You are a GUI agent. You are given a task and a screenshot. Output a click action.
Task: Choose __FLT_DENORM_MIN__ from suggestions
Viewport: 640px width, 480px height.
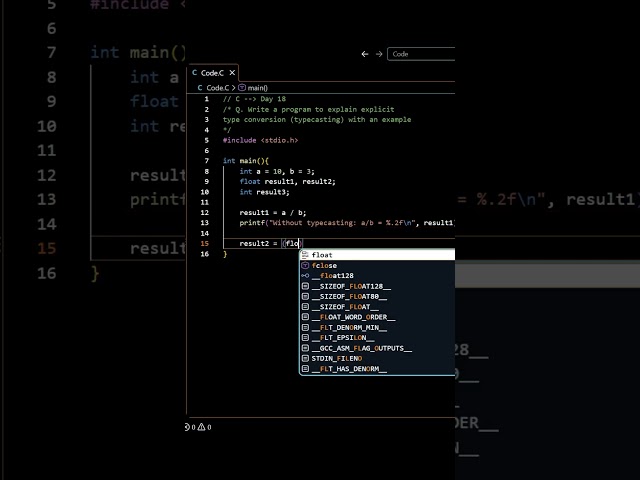tap(378, 327)
